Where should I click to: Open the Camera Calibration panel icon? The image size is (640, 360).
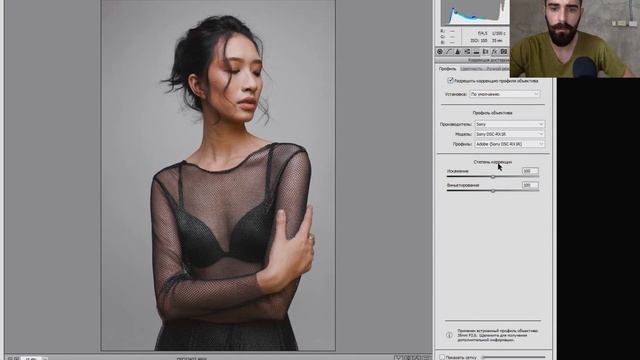tap(504, 52)
